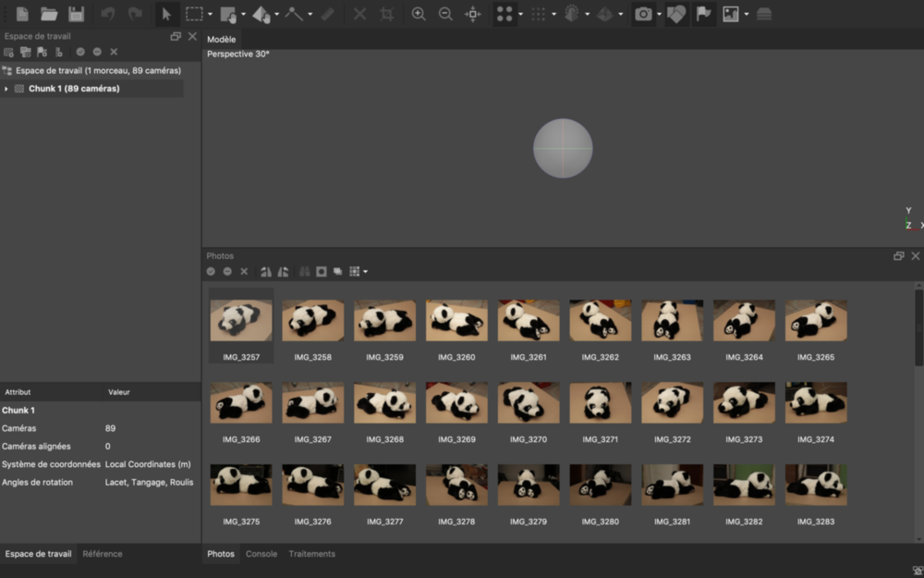The width and height of the screenshot is (924, 578).
Task: Open the model display dropdown arrow
Action: point(587,14)
